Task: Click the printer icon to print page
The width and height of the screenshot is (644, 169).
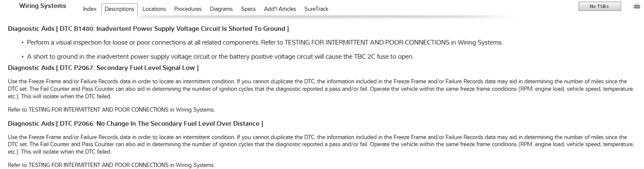Action: 637,6
